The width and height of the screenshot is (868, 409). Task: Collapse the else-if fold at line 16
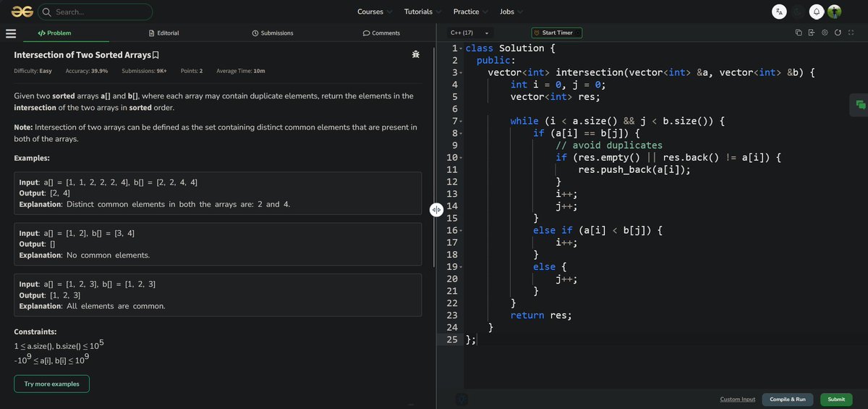461,230
